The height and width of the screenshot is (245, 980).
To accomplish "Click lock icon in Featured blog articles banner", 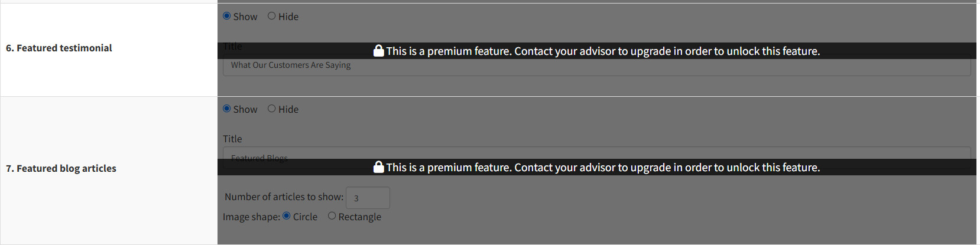I will tap(378, 167).
